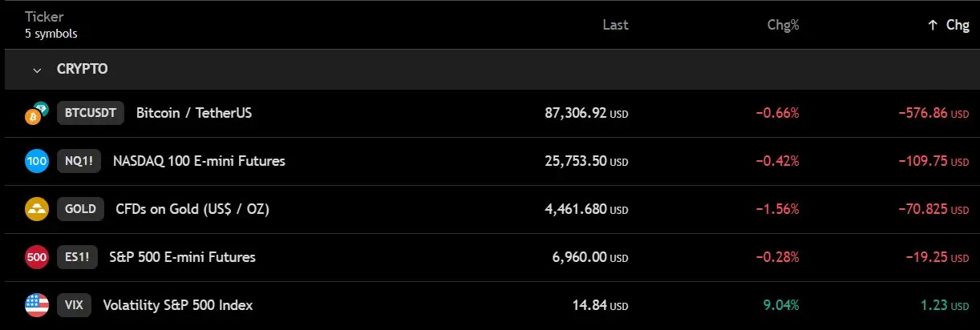The image size is (980, 330).
Task: Click the Ticker column header
Action: [44, 17]
